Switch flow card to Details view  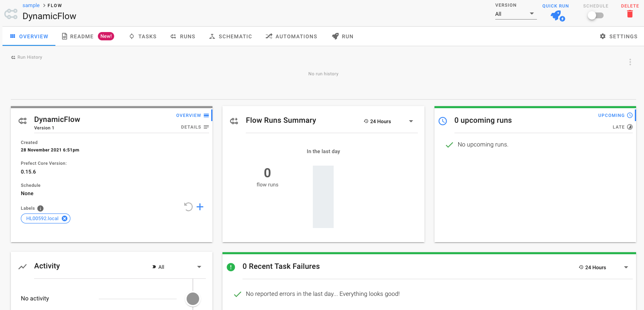195,127
